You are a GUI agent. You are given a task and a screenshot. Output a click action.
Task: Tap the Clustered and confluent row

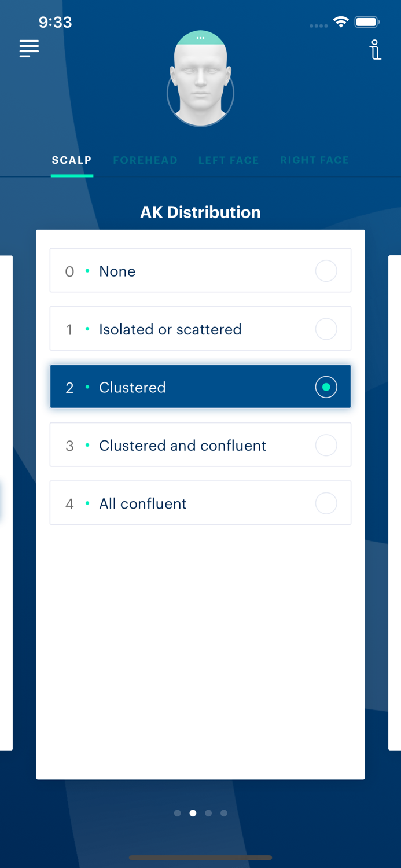(200, 444)
